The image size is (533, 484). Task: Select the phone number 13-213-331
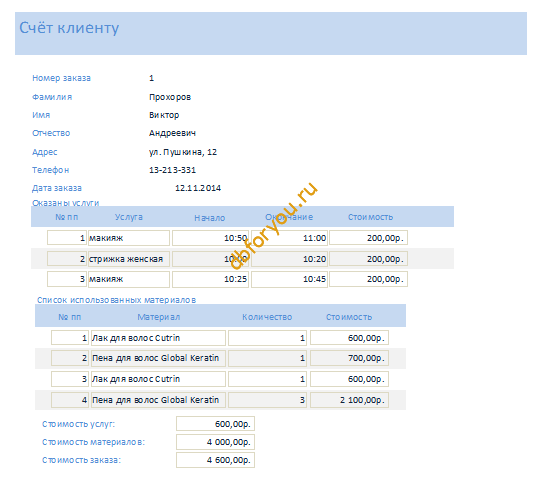click(172, 170)
